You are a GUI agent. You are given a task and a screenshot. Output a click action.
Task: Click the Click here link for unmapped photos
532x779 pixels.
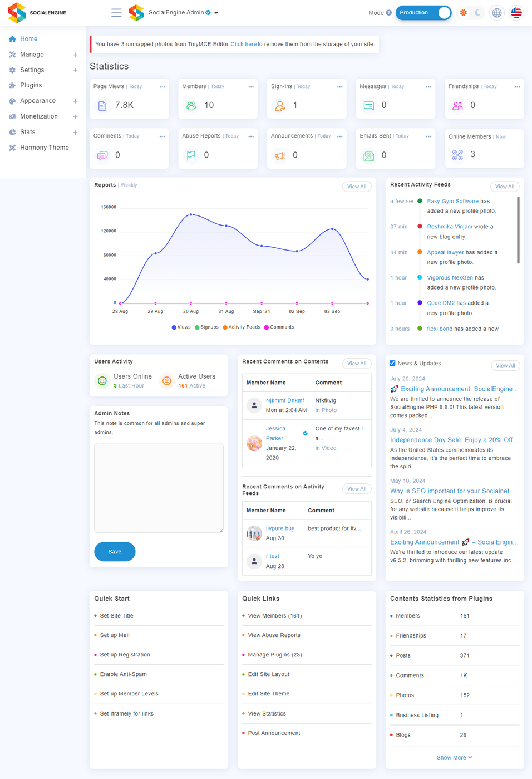click(x=243, y=43)
